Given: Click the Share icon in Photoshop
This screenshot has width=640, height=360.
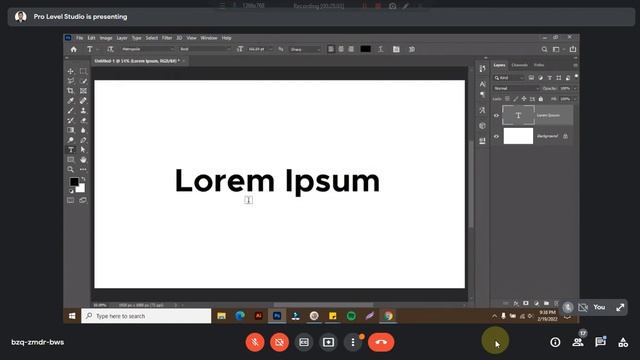Looking at the screenshot, I should click(573, 49).
